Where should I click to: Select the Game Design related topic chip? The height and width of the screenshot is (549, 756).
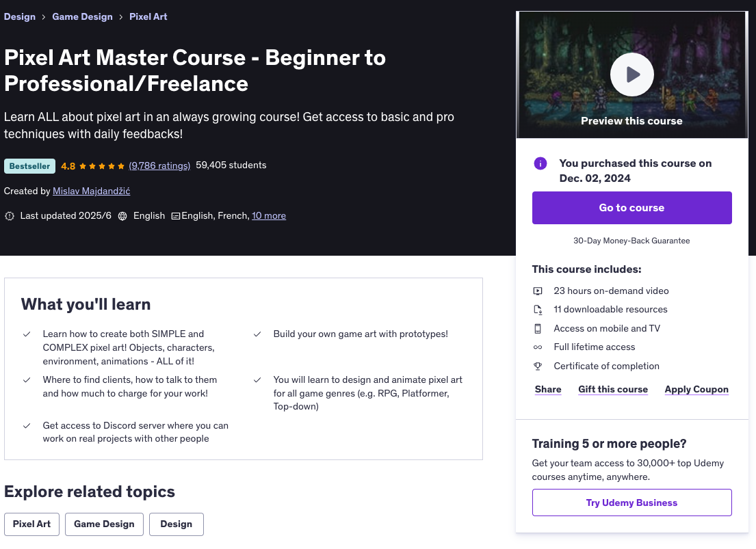[104, 524]
